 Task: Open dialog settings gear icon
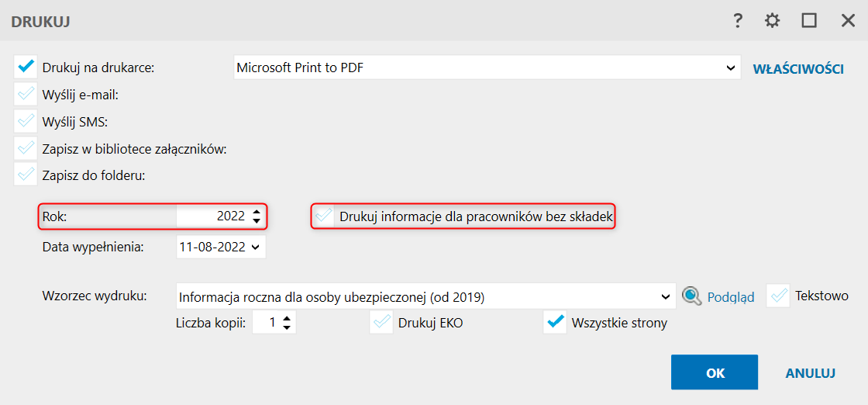point(772,21)
